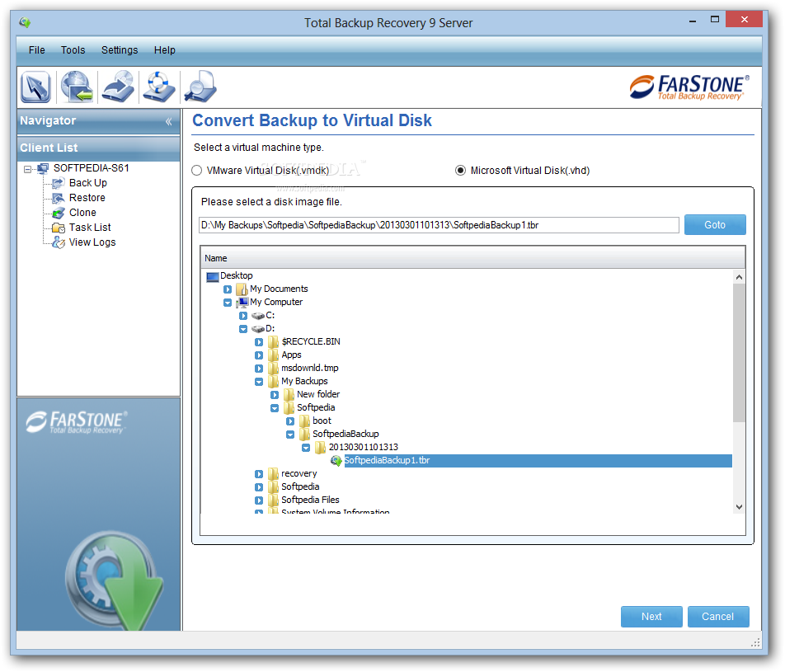
Task: Click the file tree scroll down arrow
Action: [x=739, y=507]
